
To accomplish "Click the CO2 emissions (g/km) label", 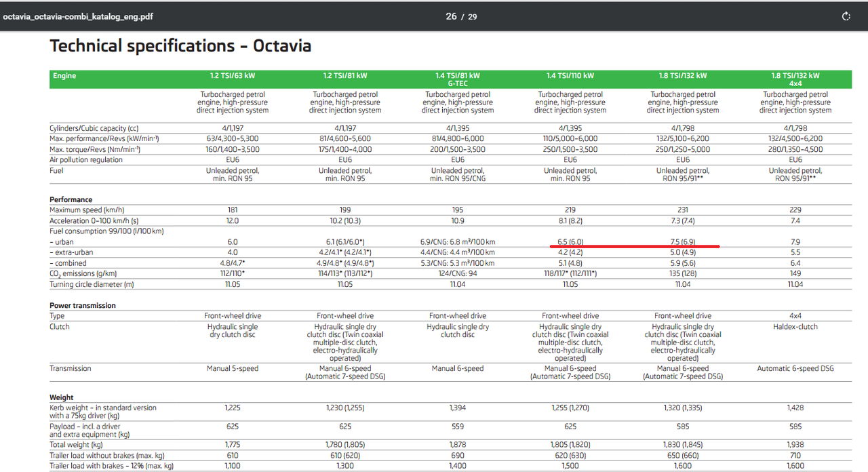I will coord(83,274).
